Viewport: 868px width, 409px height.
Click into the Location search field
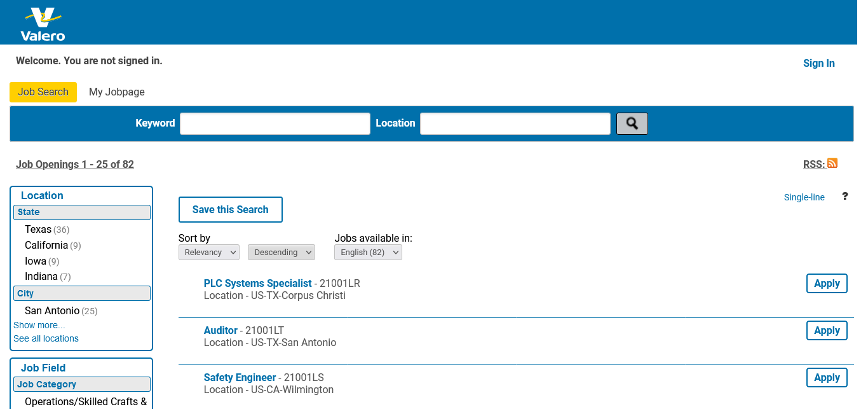(x=515, y=123)
